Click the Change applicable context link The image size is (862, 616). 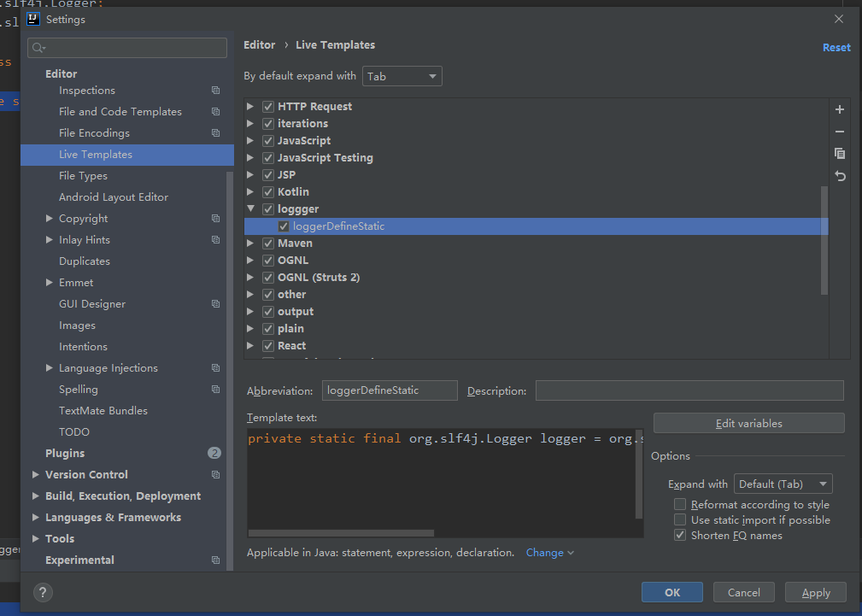(549, 553)
